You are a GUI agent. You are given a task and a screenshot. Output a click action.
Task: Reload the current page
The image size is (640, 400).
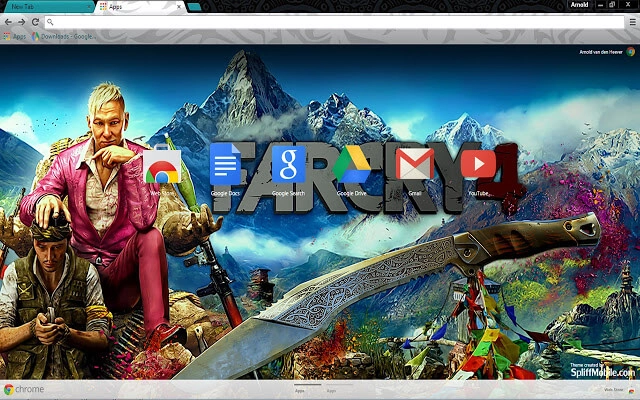point(36,22)
